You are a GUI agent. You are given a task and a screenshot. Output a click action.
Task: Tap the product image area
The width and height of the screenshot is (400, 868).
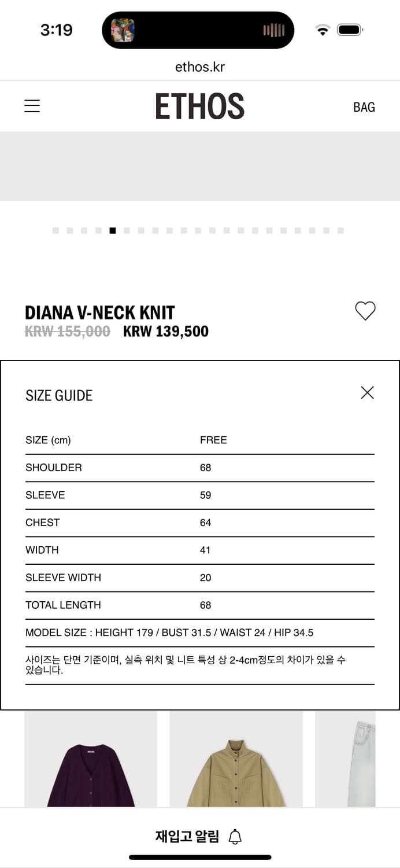199,167
